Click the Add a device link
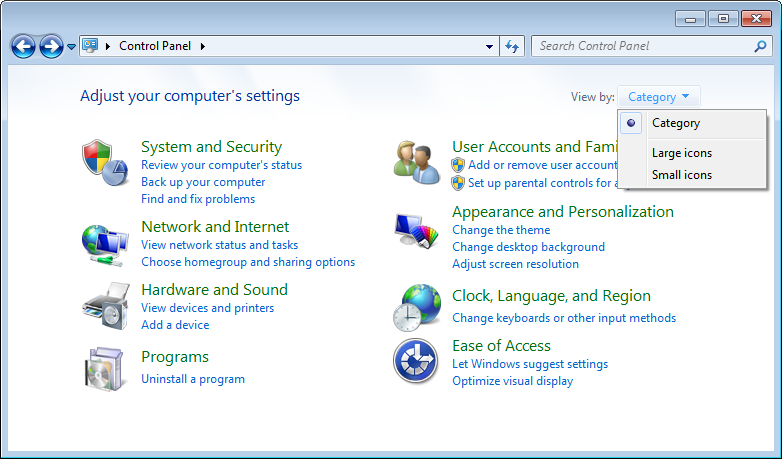The width and height of the screenshot is (782, 459). (175, 325)
